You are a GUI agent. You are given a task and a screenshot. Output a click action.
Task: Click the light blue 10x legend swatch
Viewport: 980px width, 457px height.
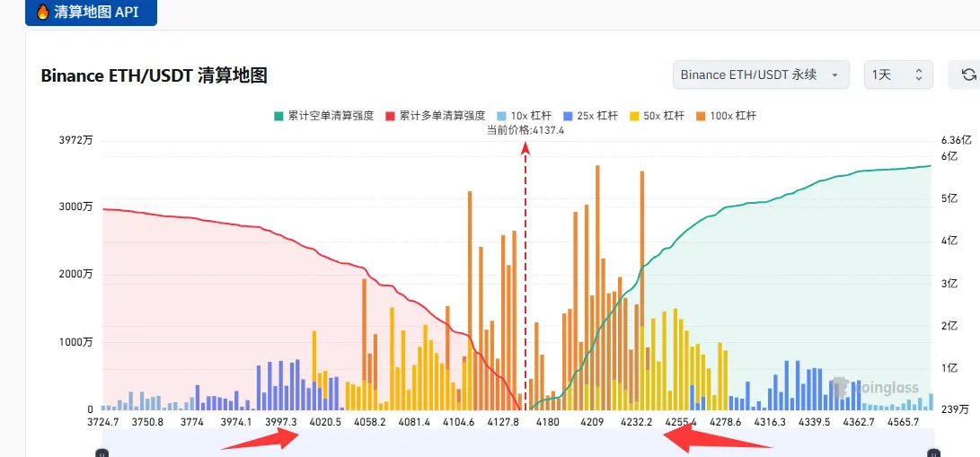tap(500, 116)
